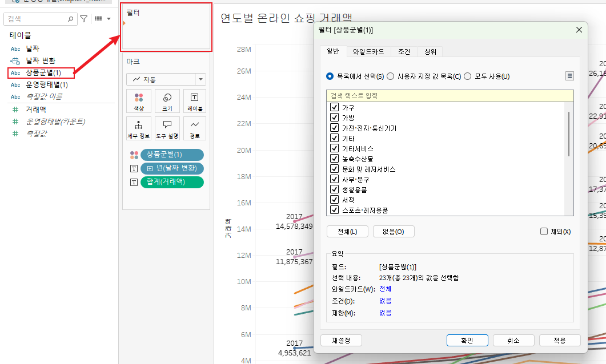606x364 pixels.
Task: Click the filter value list scrollbar
Action: 569,134
